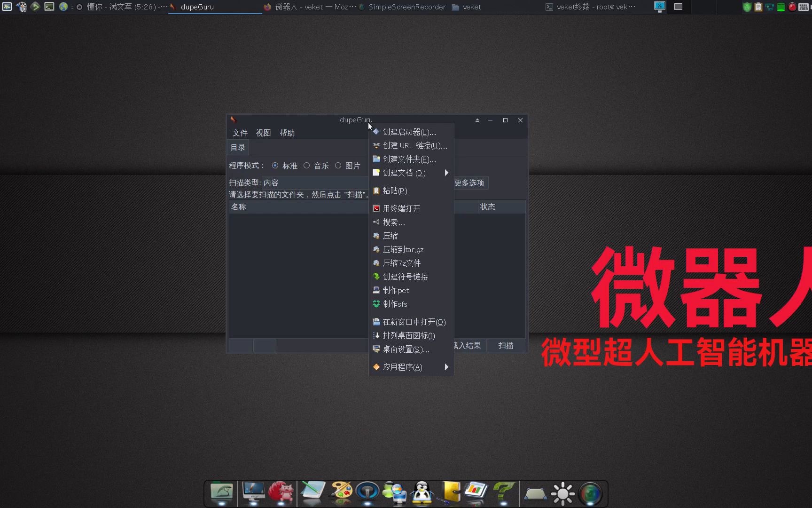Click the gray workspace pager box
The width and height of the screenshot is (812, 508).
tap(678, 7)
